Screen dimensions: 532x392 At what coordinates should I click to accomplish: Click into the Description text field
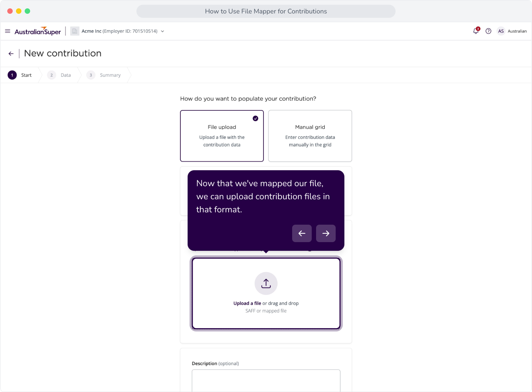(x=266, y=380)
